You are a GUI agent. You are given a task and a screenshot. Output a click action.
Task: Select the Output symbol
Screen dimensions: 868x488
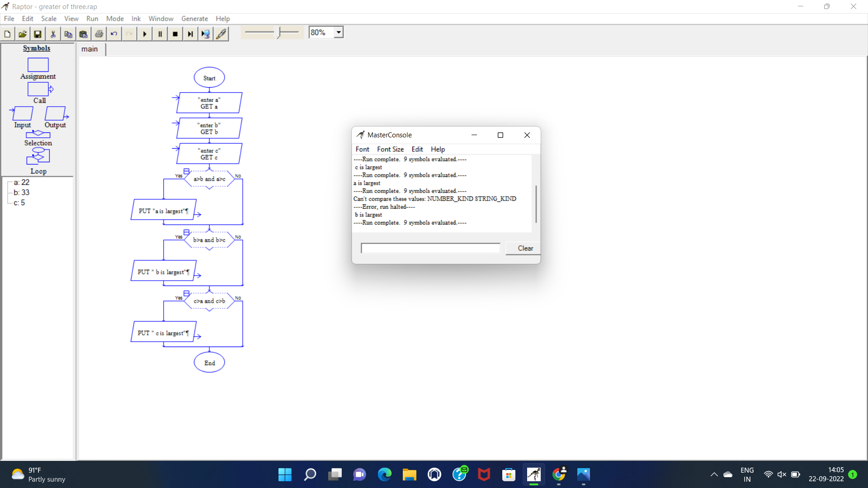pos(55,114)
